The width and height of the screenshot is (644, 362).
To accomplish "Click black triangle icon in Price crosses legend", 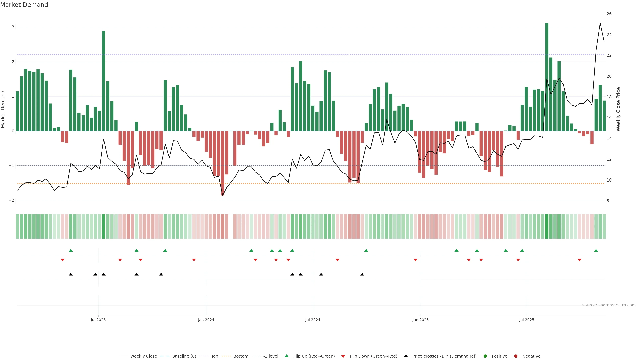I will point(406,356).
